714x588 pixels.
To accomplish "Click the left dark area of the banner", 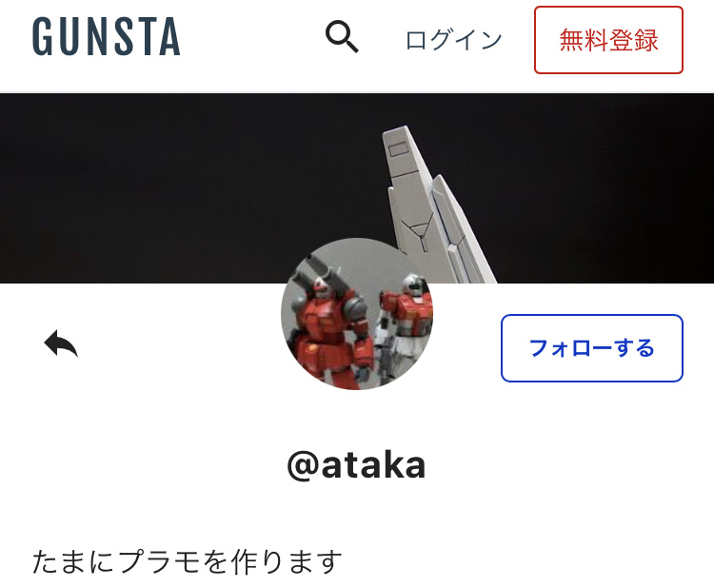I will pyautogui.click(x=136, y=188).
